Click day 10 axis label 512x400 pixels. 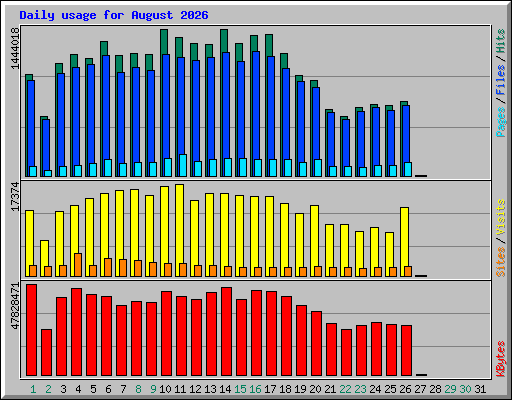coord(165,389)
